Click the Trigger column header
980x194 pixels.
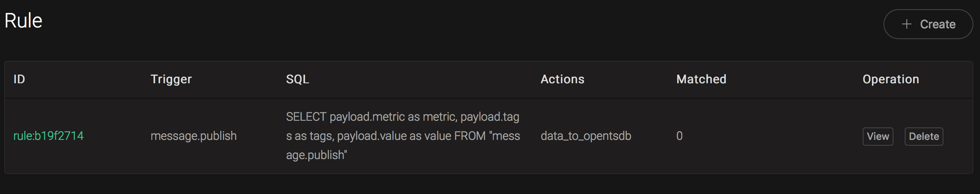(x=171, y=79)
